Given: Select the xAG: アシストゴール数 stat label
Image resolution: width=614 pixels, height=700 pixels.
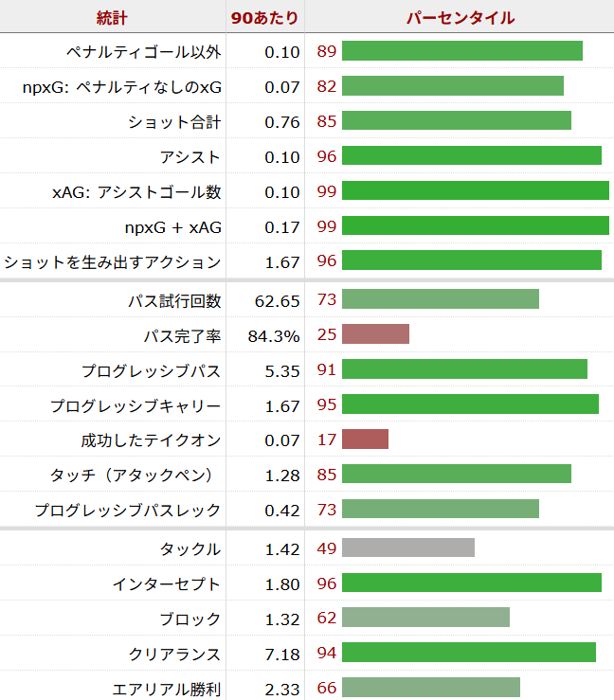Looking at the screenshot, I should tap(136, 191).
